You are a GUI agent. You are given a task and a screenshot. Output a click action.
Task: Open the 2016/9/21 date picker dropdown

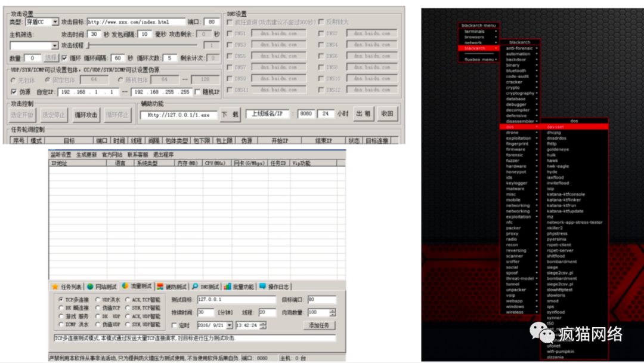[229, 325]
